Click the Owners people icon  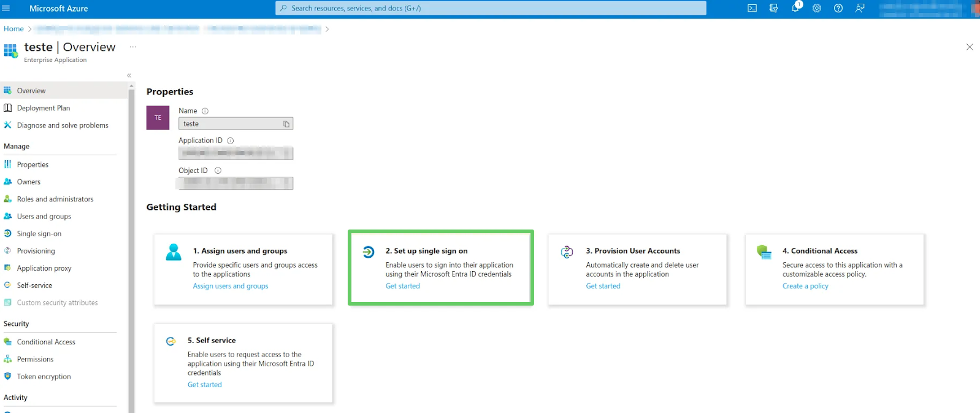coord(7,182)
